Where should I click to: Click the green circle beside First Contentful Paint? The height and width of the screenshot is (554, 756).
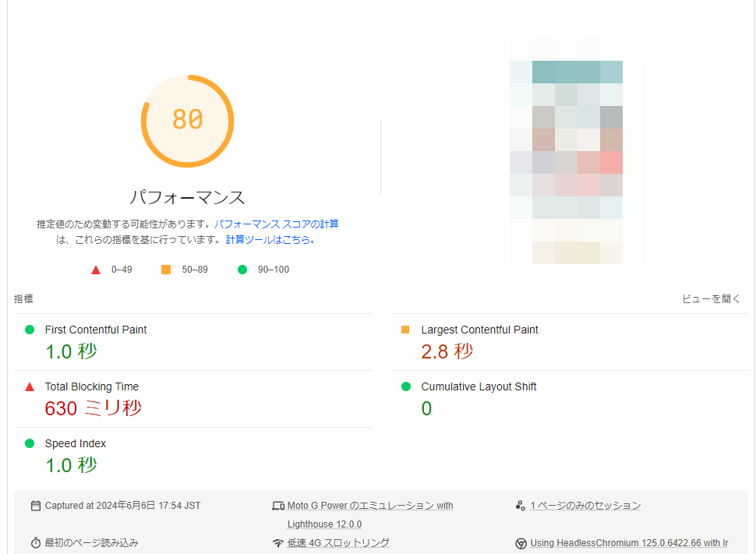tap(30, 330)
